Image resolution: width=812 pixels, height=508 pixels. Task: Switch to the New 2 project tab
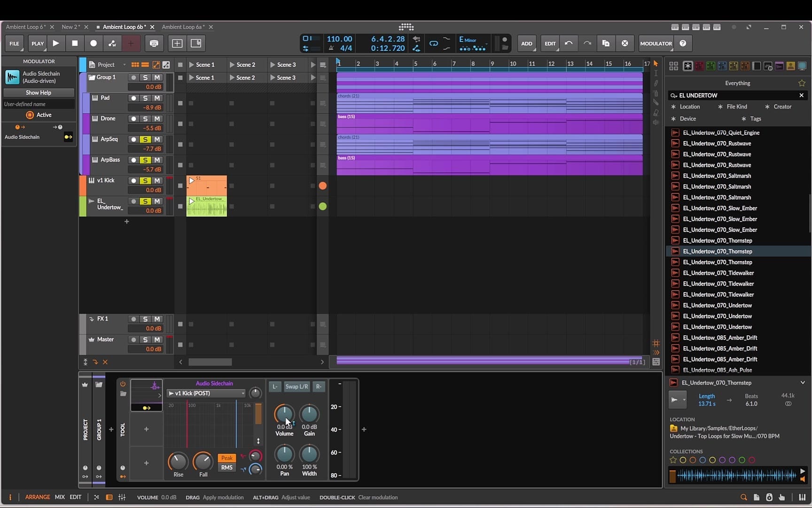coord(71,27)
